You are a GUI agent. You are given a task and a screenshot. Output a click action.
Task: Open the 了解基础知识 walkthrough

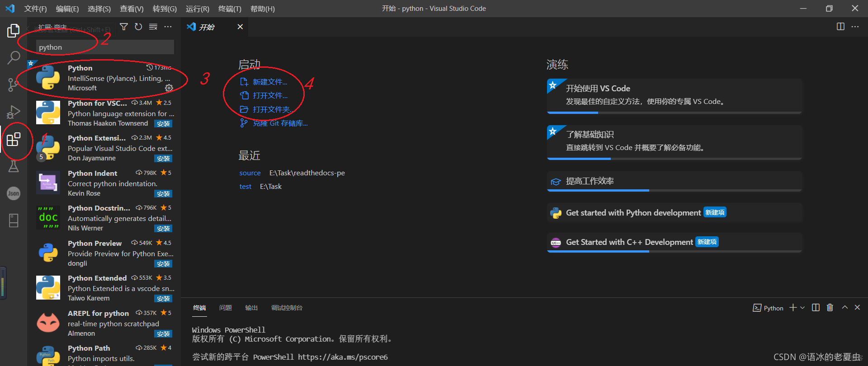(x=674, y=142)
